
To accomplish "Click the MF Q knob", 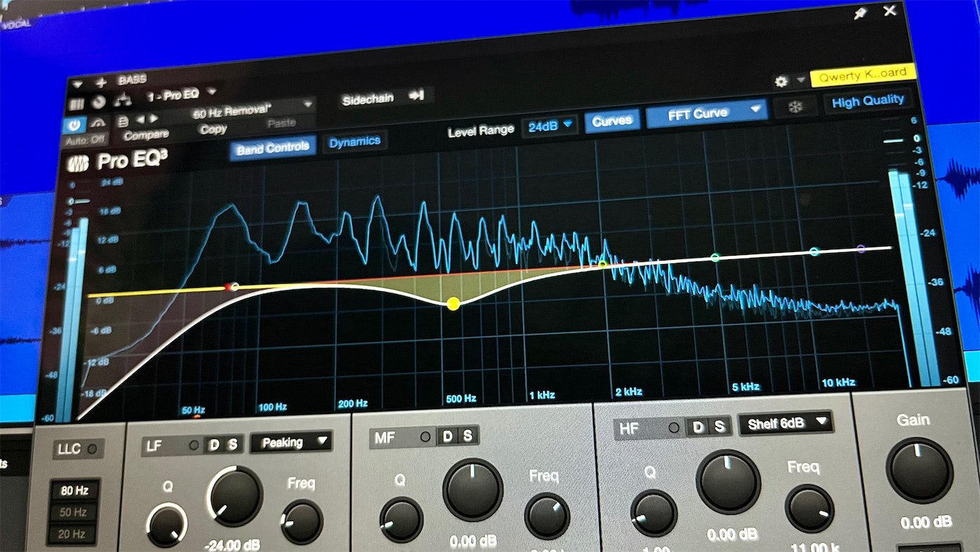I will (401, 520).
